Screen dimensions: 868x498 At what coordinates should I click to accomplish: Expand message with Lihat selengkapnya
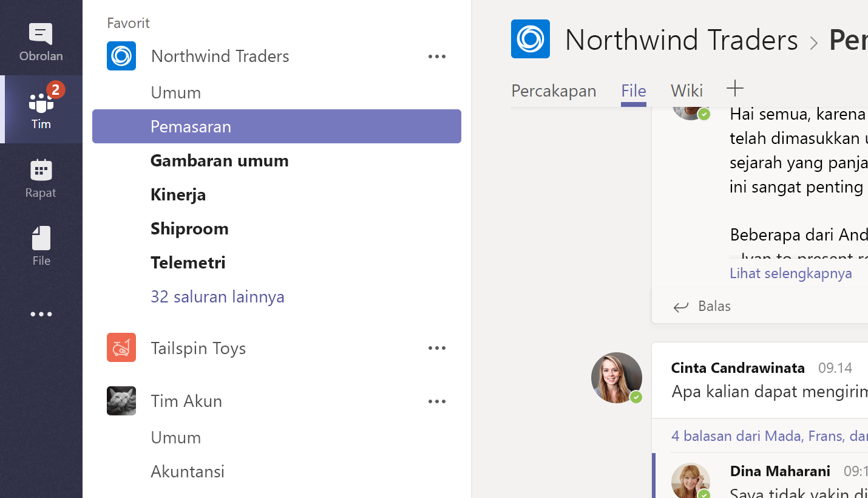tap(791, 273)
